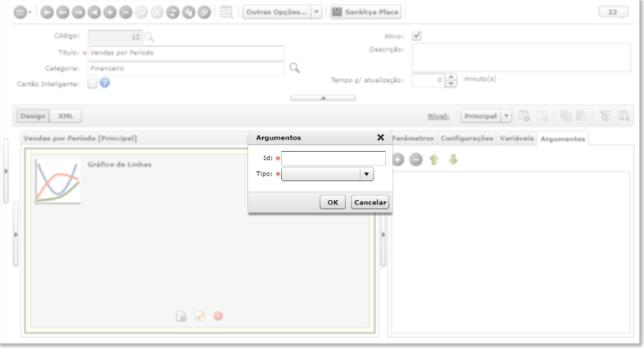Open the Tipo dropdown in the Argumentos dialog
The height and width of the screenshot is (348, 644).
(x=327, y=174)
